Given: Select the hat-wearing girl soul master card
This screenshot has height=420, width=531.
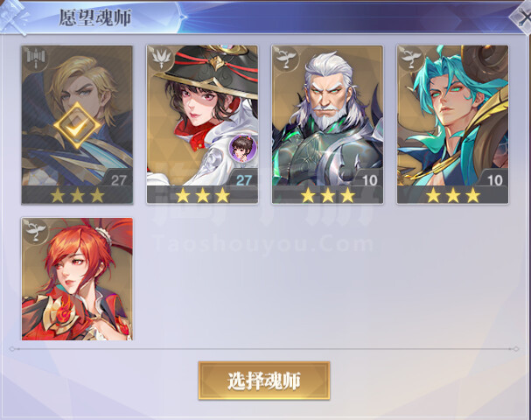Looking at the screenshot, I should point(202,124).
